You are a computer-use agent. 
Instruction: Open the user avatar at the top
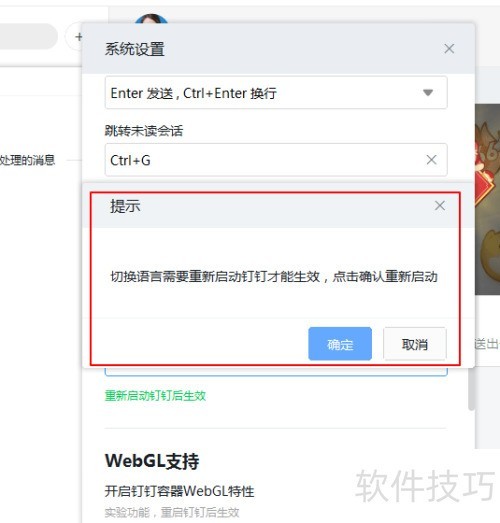(151, 18)
